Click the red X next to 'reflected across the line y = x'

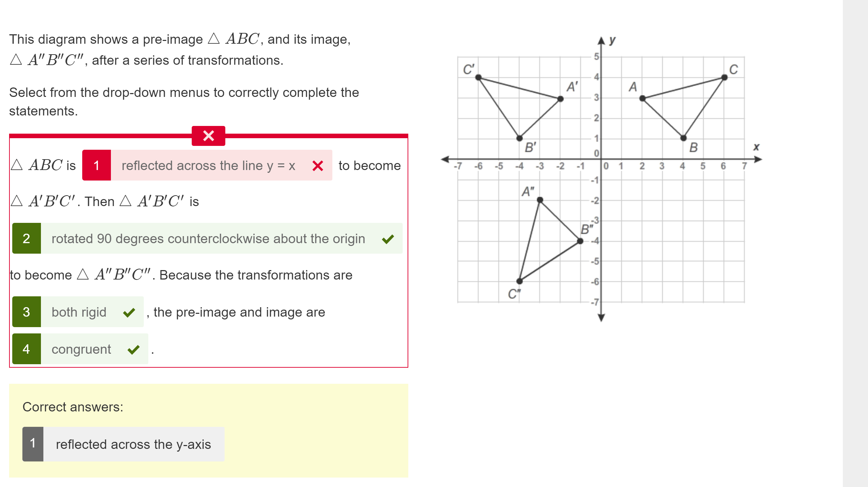click(318, 166)
